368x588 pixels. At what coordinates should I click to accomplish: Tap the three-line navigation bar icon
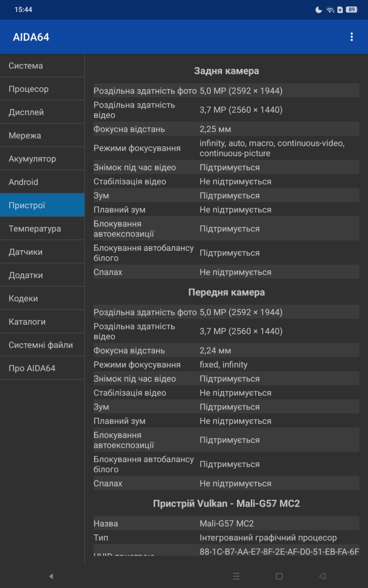[236, 576]
